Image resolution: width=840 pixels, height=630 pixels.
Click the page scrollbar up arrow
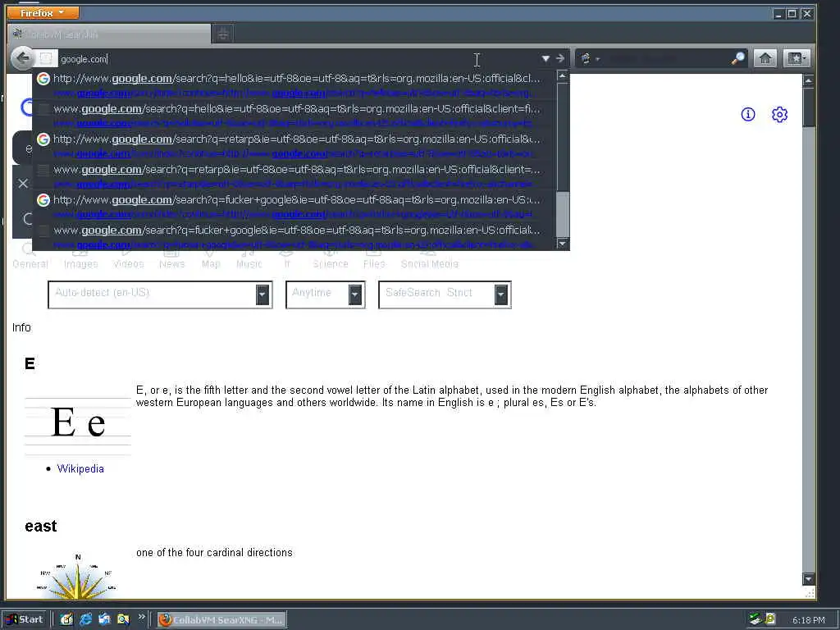tap(808, 80)
